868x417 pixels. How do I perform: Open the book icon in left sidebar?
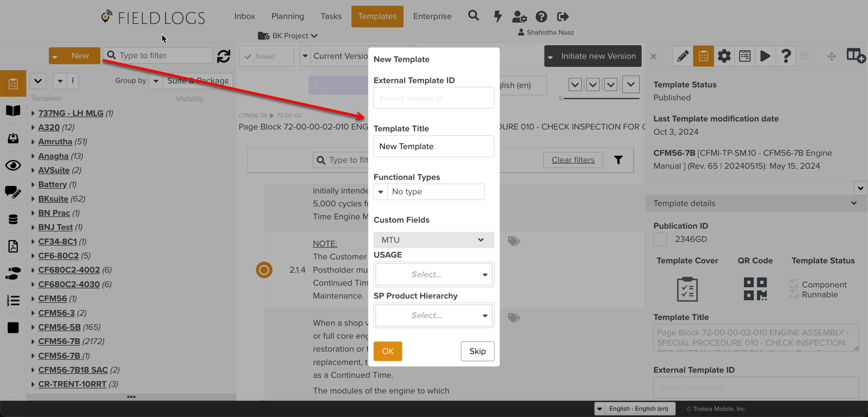point(13,111)
